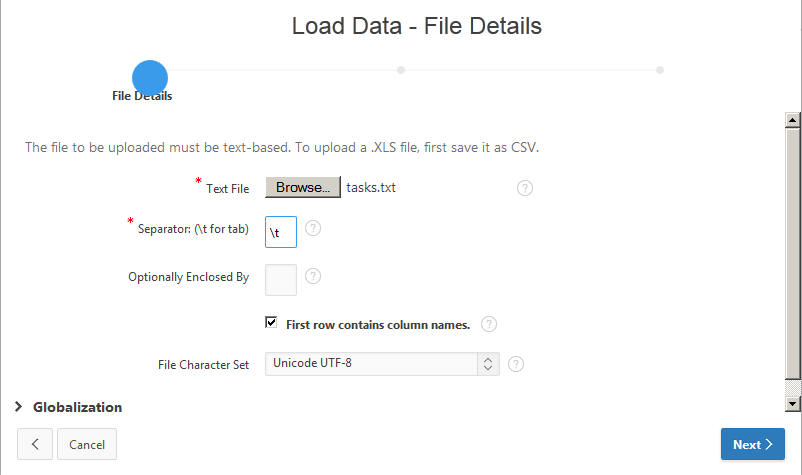Open help for first row column names
The height and width of the screenshot is (475, 802).
coord(489,324)
